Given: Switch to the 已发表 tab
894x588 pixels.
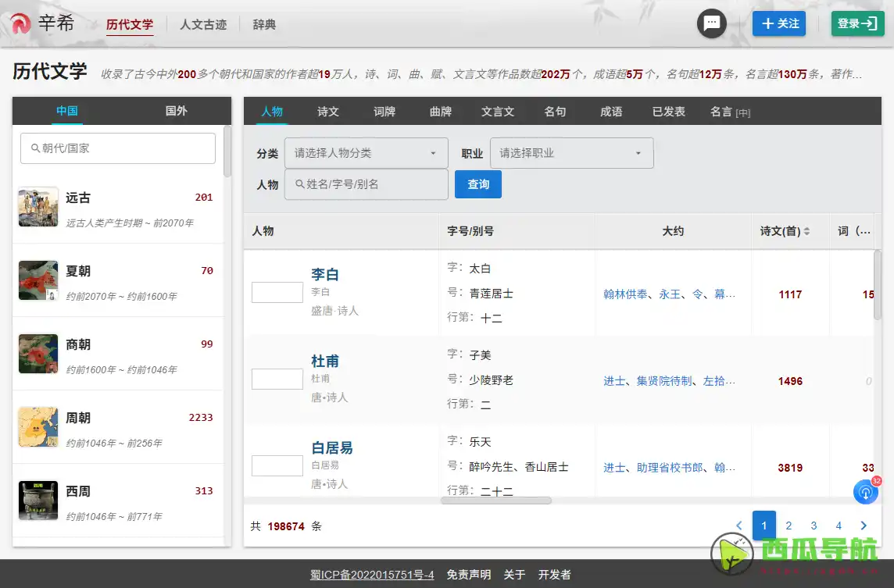Looking at the screenshot, I should [669, 111].
